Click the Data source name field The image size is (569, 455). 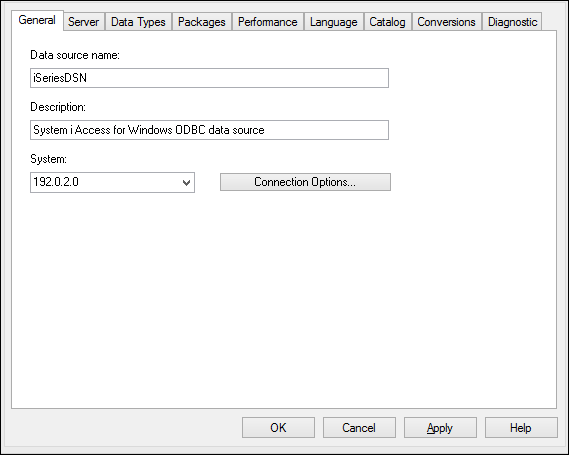209,78
